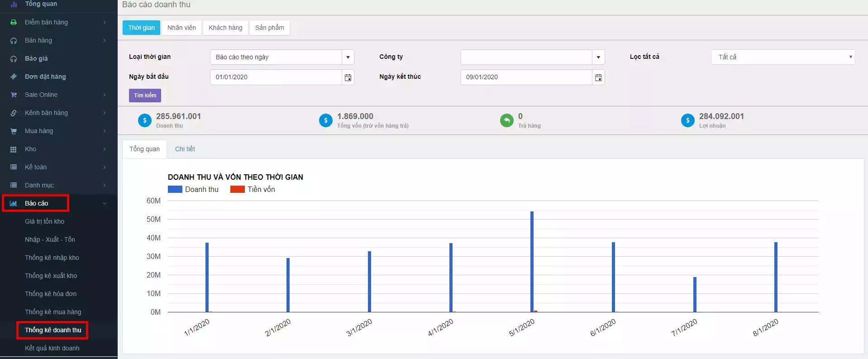Click the Kế toán list icon
Viewport: 868px width, 359px height.
pyautogui.click(x=14, y=167)
